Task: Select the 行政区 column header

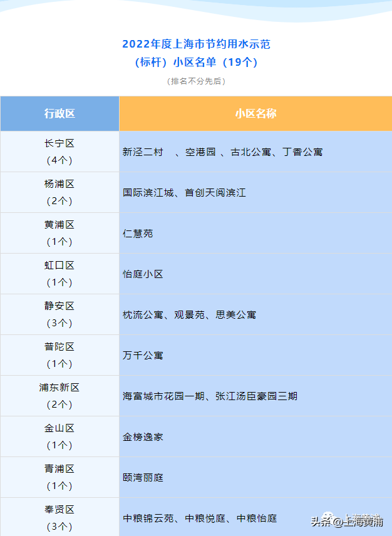Action: tap(59, 113)
